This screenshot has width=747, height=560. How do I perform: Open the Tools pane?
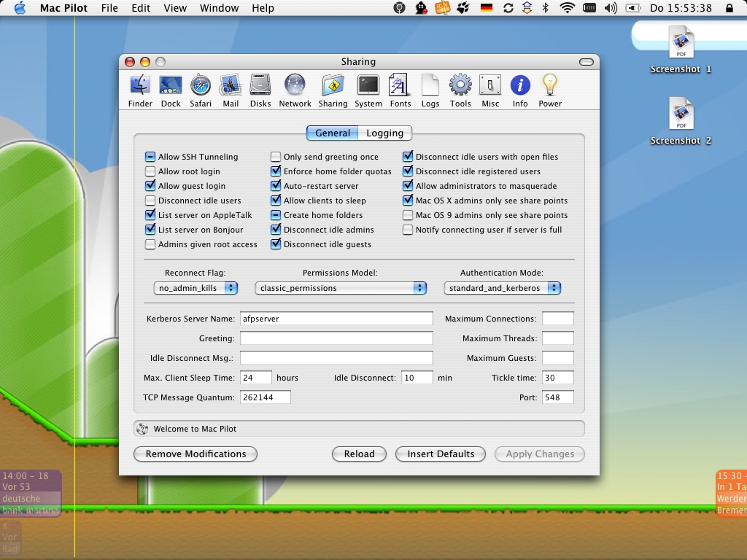[x=460, y=91]
